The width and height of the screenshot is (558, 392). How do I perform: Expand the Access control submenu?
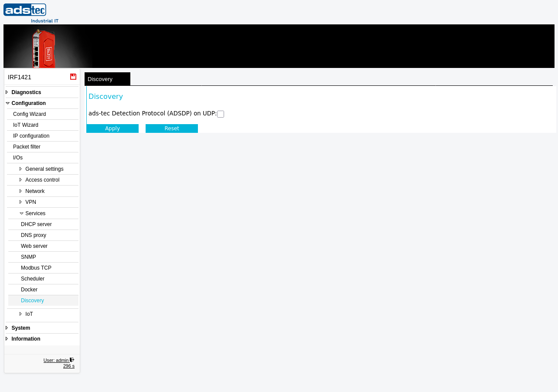click(x=42, y=180)
